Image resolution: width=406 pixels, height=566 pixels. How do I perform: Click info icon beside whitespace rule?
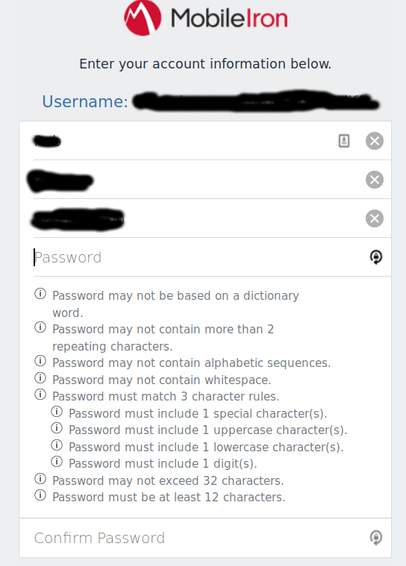[x=40, y=378]
